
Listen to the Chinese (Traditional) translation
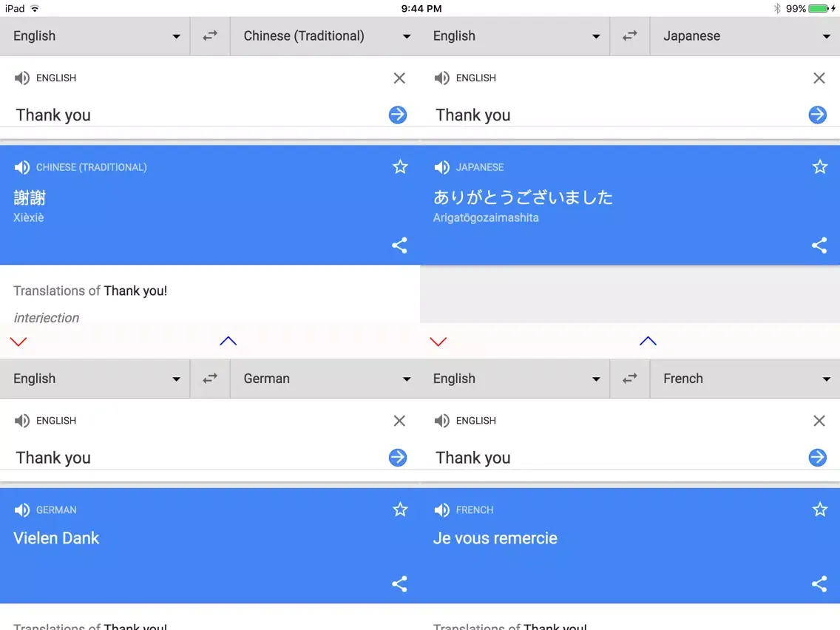22,168
